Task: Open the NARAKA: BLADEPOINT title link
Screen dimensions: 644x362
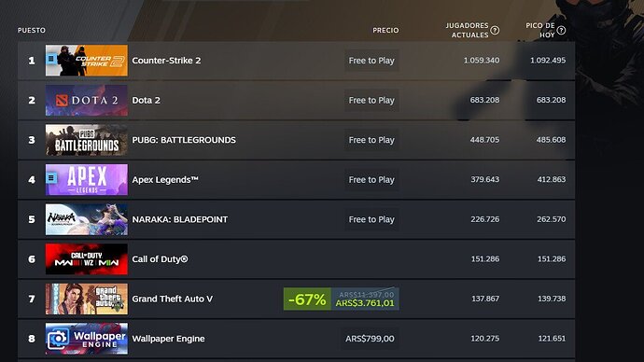Action: click(179, 219)
